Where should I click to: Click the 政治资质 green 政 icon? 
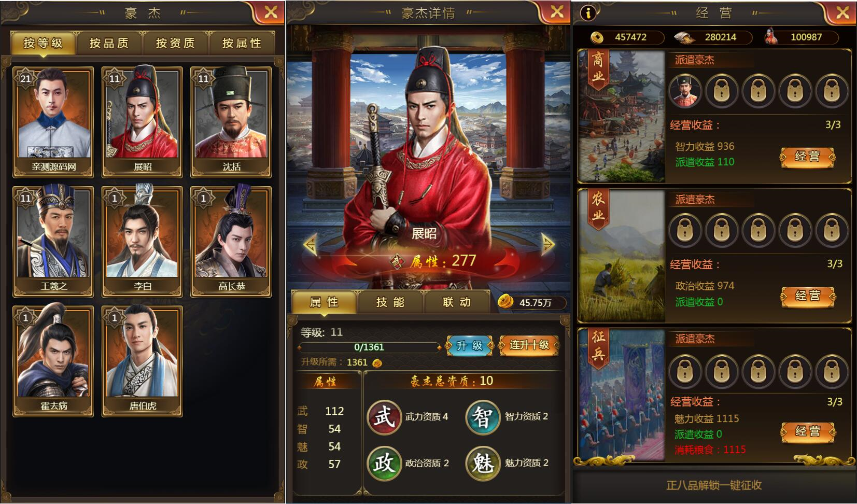pos(384,463)
